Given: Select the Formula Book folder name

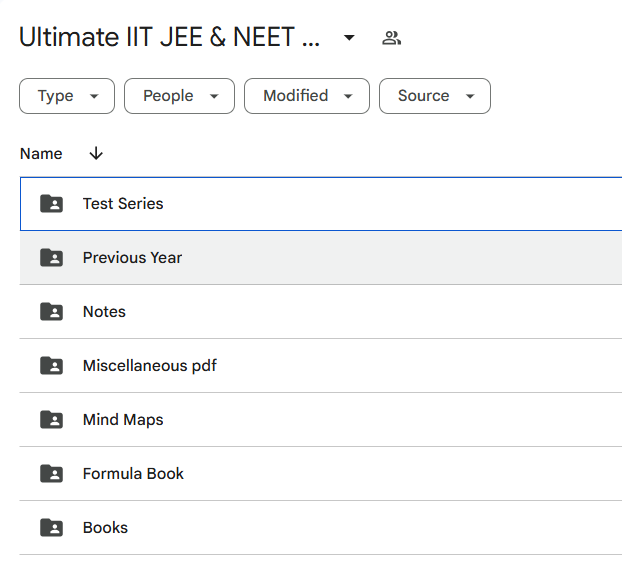Looking at the screenshot, I should [133, 473].
